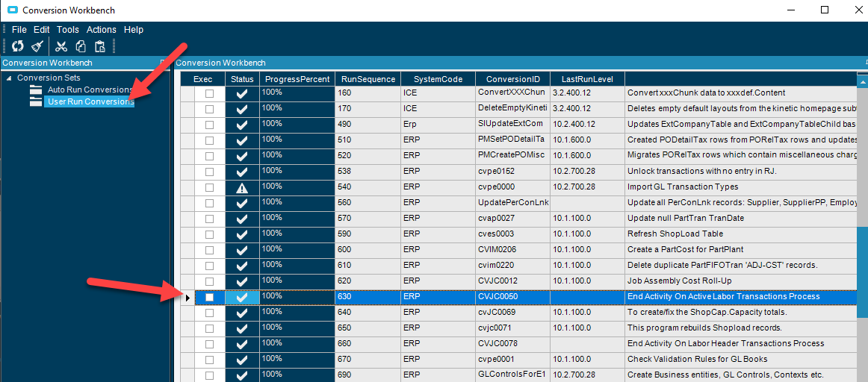Click the checkmark status icon for SIUpdateExtCom

[x=242, y=125]
